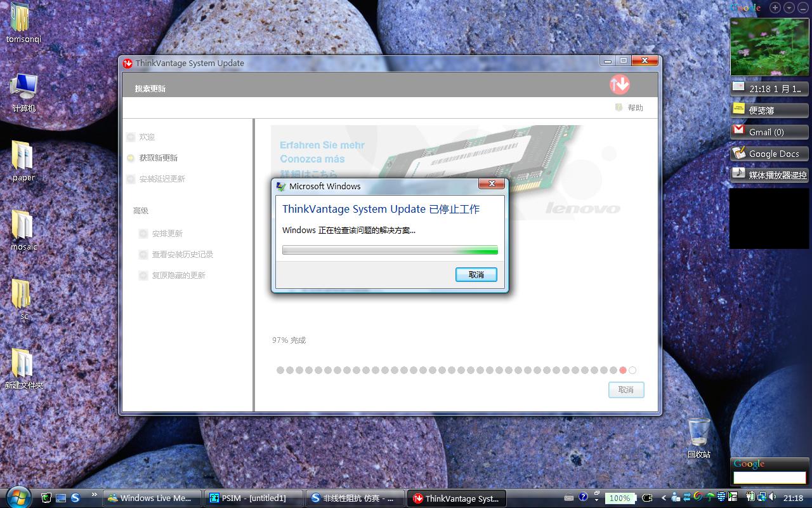
Task: Close the Microsoft Windows error dialog
Action: (491, 184)
